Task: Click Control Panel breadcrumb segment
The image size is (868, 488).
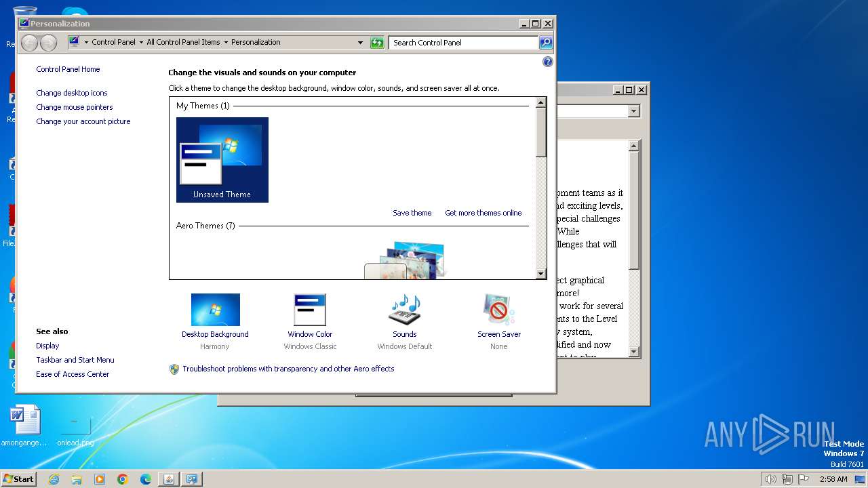Action: 113,42
